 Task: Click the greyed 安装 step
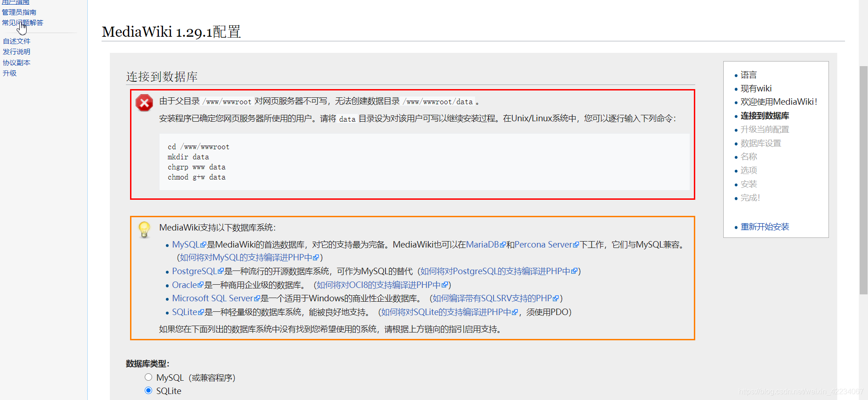click(749, 184)
